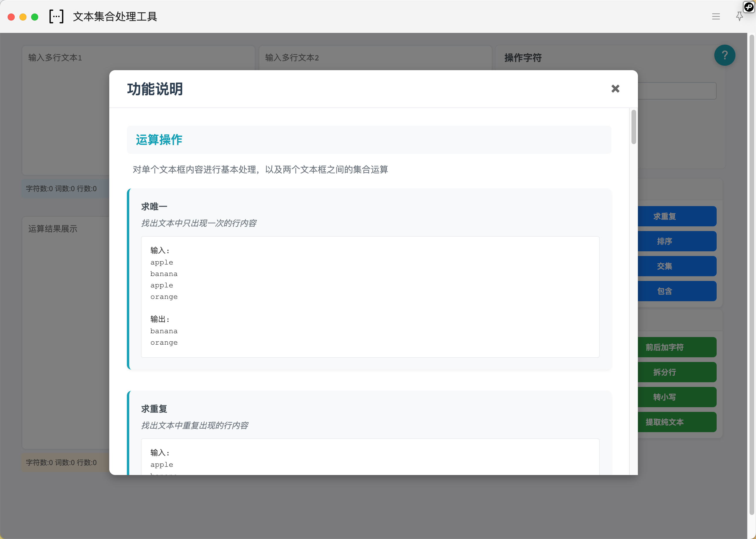The height and width of the screenshot is (539, 756).
Task: Click the top-right corner overlay icon
Action: (x=749, y=7)
